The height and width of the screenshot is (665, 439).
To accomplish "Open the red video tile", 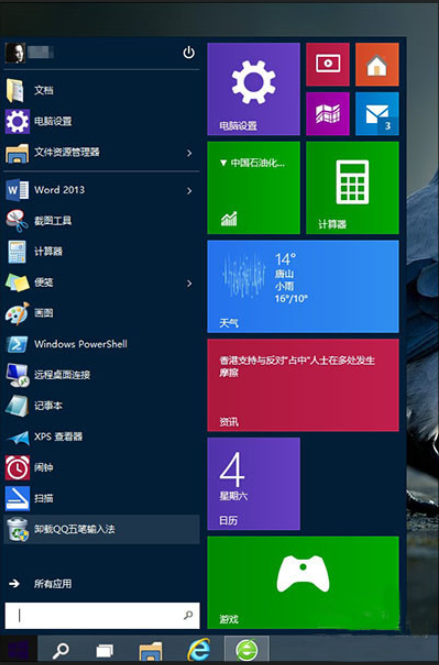I will coord(328,64).
